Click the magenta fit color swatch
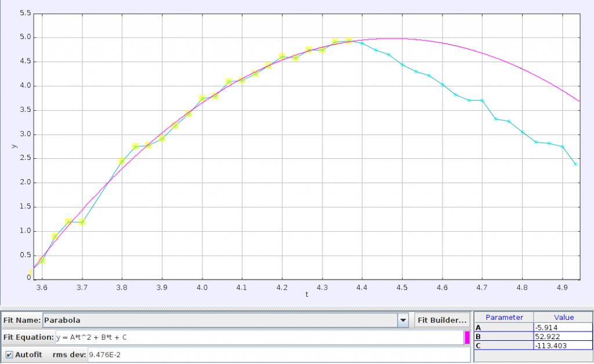Viewport: 594px width, 364px height. pyautogui.click(x=467, y=337)
